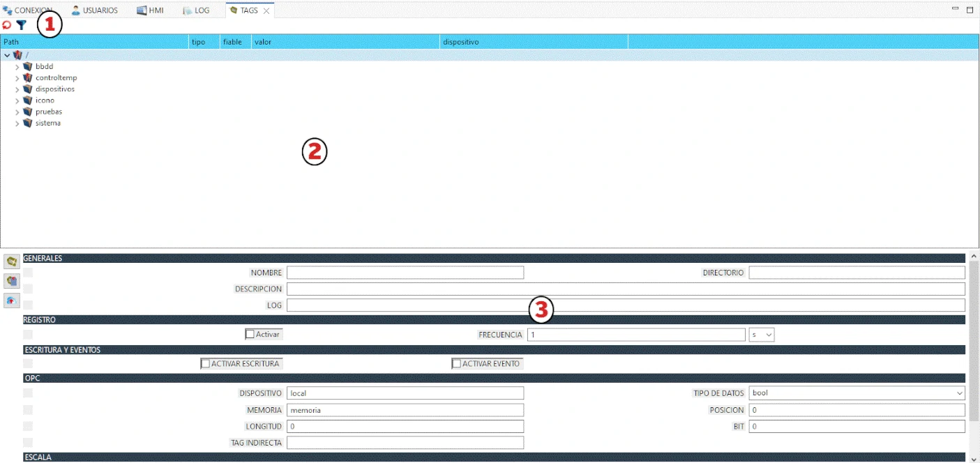Screen dimensions: 980x463
Task: Click the middle tag icon button left of DESCRIPCION
Action: tap(12, 281)
